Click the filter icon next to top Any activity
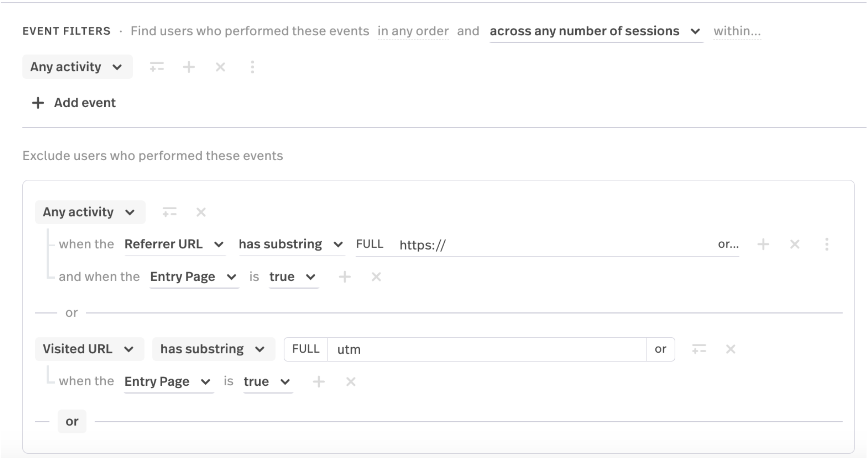 click(157, 67)
